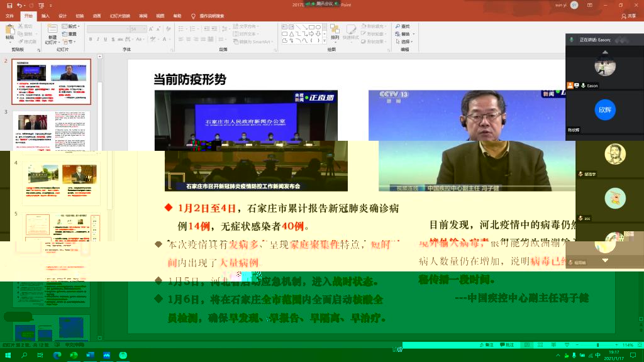The width and height of the screenshot is (644, 362).
Task: Collapse the meeting participants panel upward
Action: 605,52
